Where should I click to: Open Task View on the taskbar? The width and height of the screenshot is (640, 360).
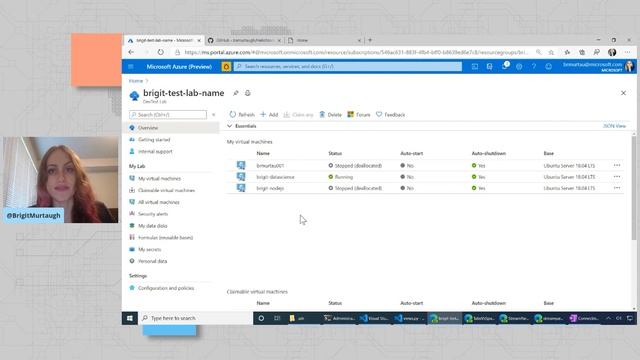pos(277,318)
